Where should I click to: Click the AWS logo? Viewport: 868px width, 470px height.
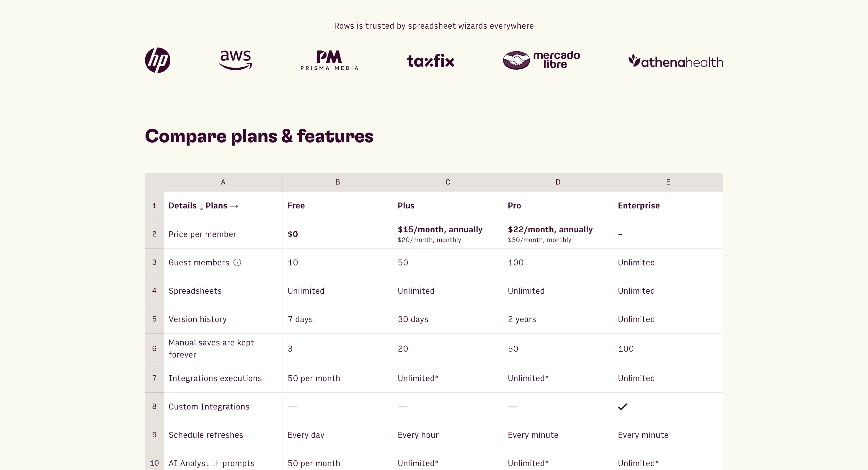236,60
